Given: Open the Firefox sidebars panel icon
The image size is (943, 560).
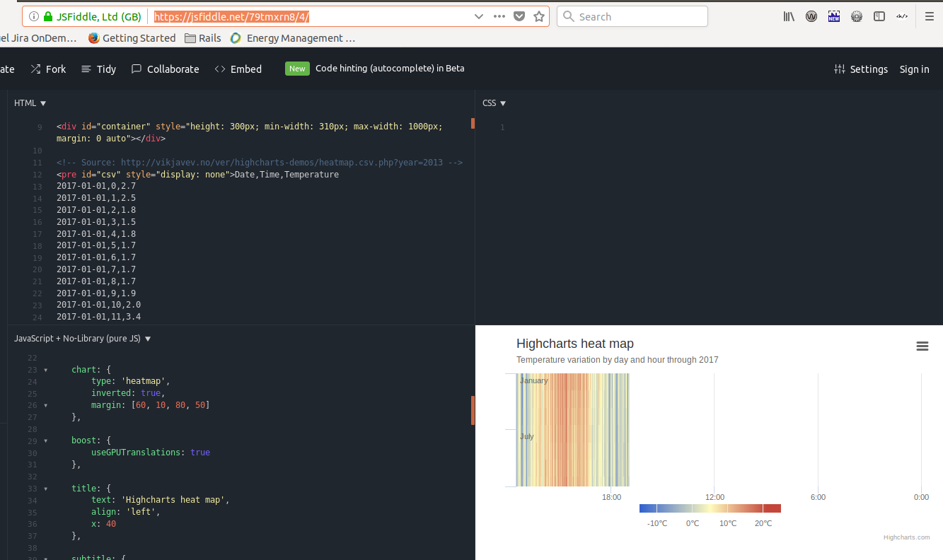Looking at the screenshot, I should (879, 16).
